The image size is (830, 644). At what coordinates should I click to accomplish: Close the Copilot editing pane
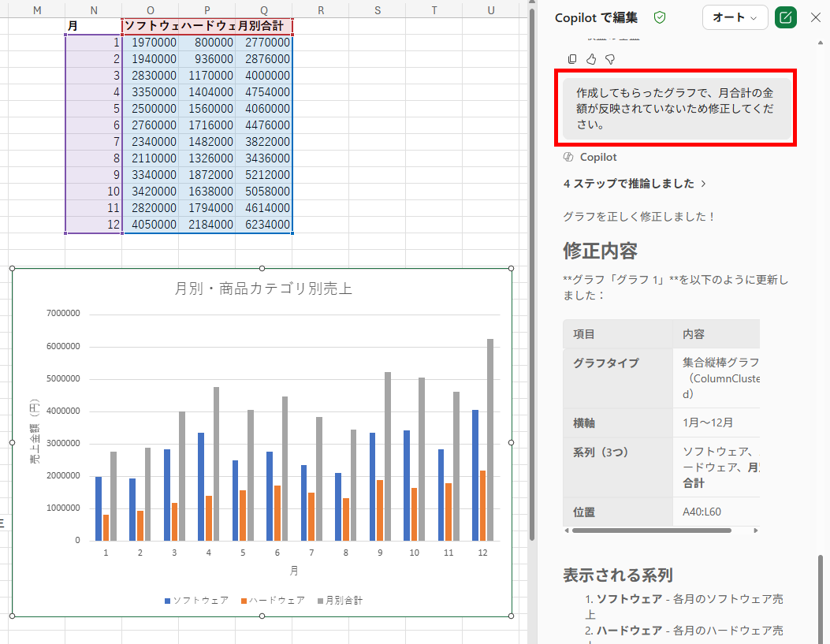(816, 17)
